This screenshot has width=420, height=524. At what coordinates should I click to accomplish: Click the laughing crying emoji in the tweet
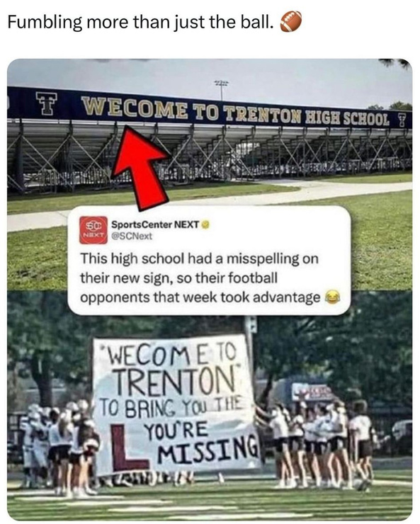(331, 297)
